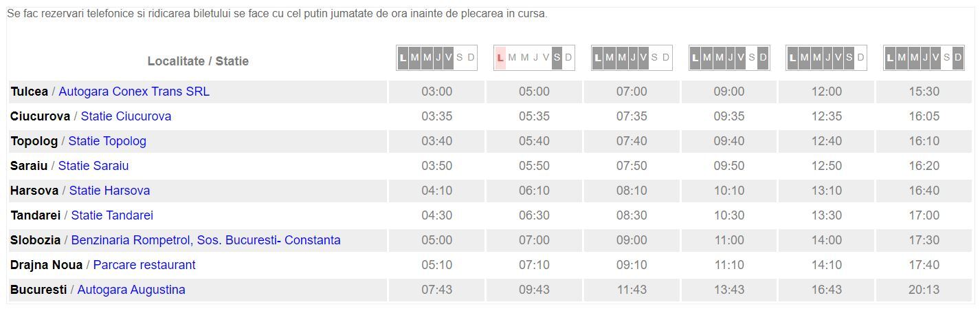This screenshot has width=980, height=309.
Task: Open Benzinaria Rompetrol Slobozia station link
Action: [x=205, y=240]
